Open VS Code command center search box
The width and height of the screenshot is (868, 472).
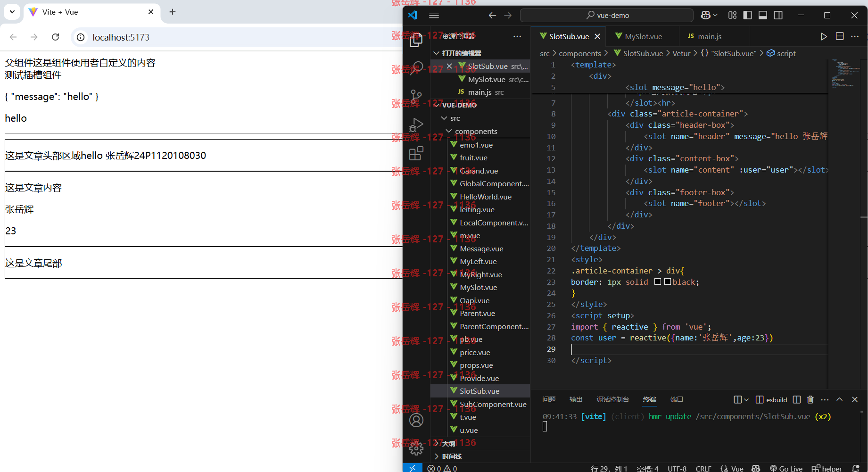[607, 15]
